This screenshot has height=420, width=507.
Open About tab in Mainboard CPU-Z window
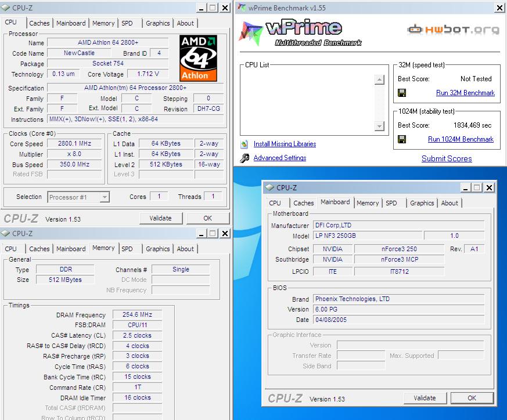point(450,203)
